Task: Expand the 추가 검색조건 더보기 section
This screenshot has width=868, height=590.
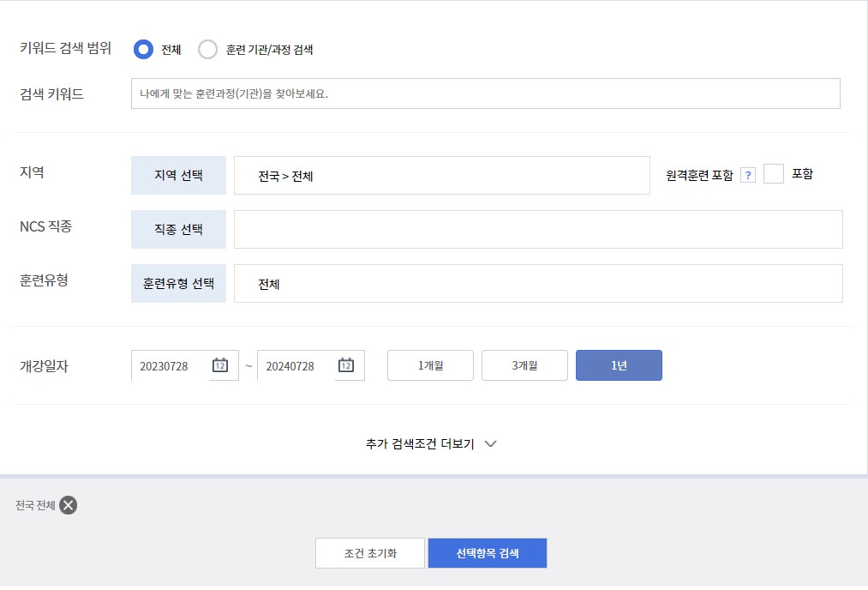Action: (428, 443)
